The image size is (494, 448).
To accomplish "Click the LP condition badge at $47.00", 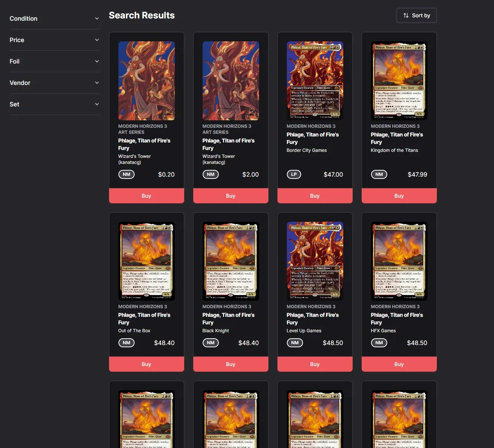I will click(294, 174).
